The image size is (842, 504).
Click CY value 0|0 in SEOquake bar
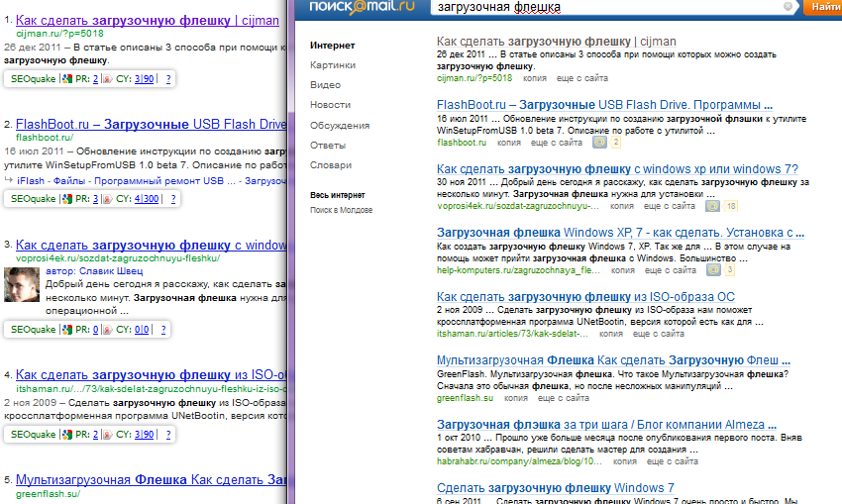(x=142, y=330)
